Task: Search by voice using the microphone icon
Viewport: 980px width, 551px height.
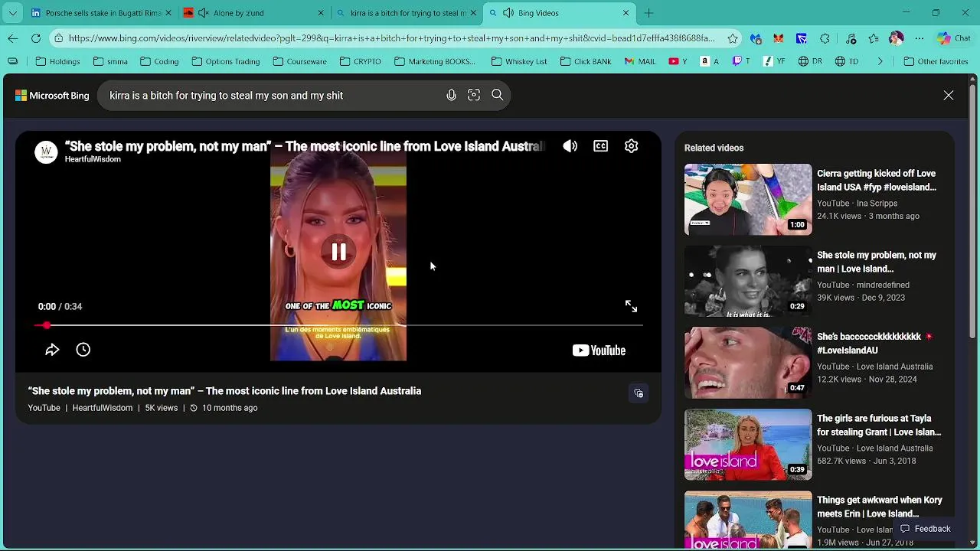Action: click(451, 96)
